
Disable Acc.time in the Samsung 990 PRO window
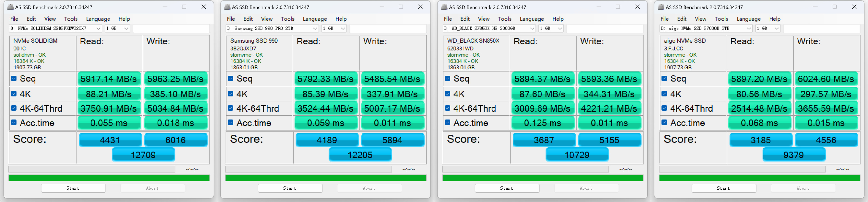[x=230, y=122]
